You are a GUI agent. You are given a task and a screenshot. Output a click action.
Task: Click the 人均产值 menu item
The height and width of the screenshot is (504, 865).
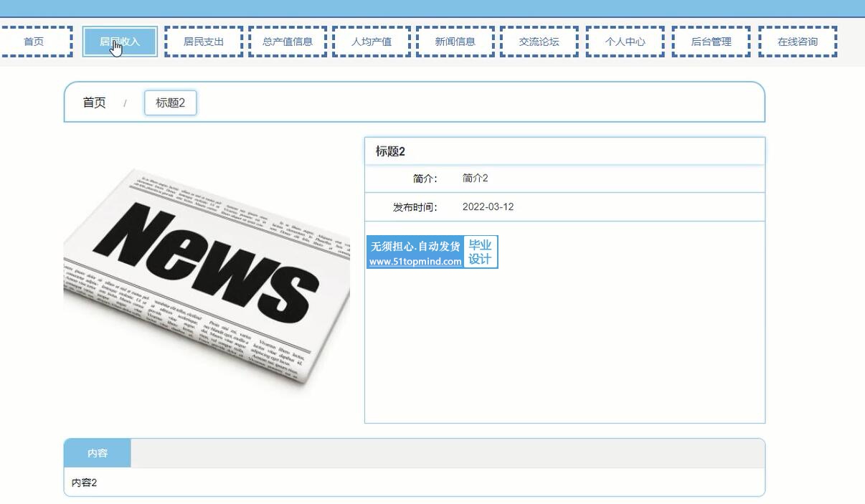[x=372, y=42]
